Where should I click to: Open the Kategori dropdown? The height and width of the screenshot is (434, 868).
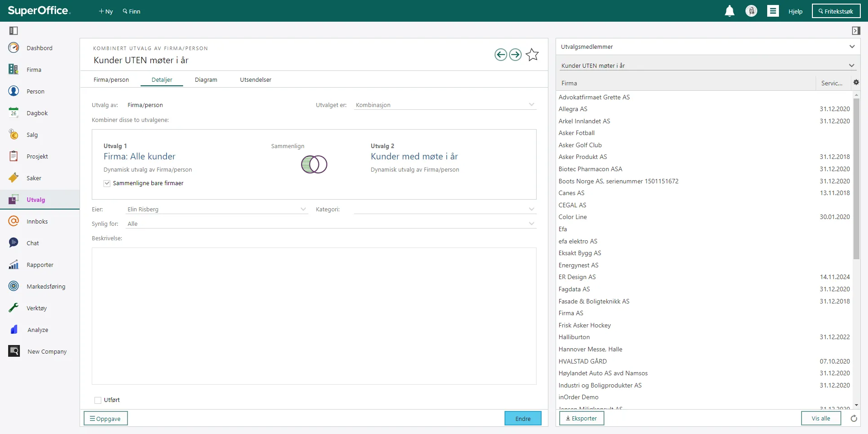[445, 209]
